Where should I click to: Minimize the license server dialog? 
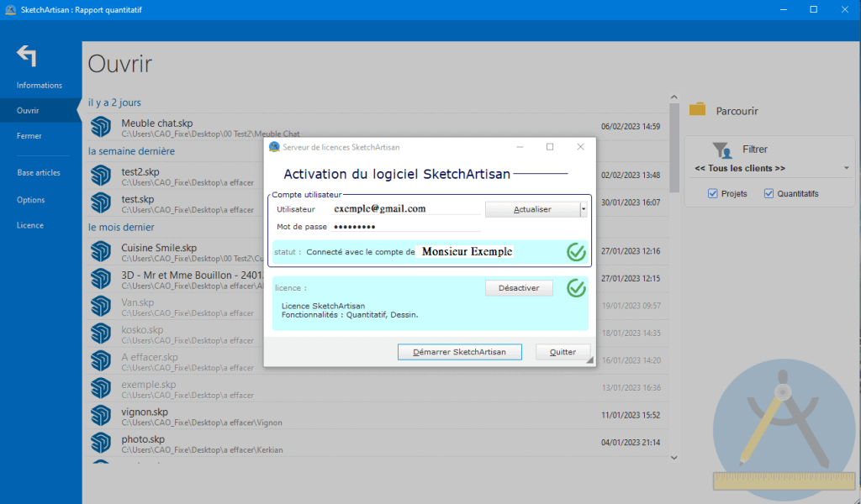(520, 146)
